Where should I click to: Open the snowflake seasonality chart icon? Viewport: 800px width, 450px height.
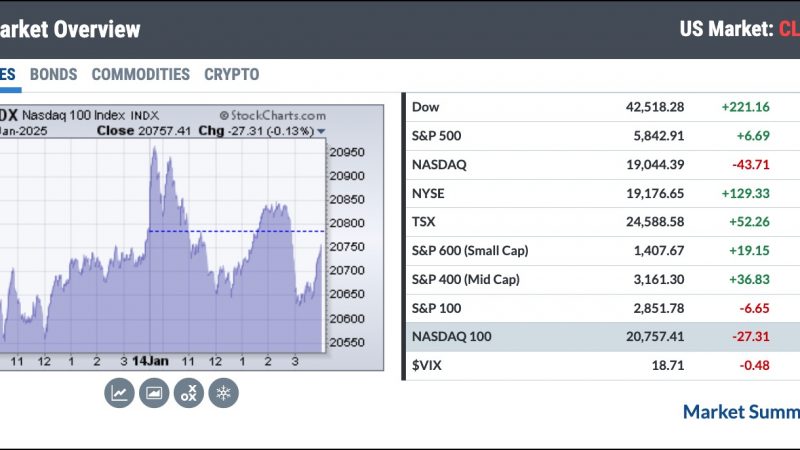(223, 393)
